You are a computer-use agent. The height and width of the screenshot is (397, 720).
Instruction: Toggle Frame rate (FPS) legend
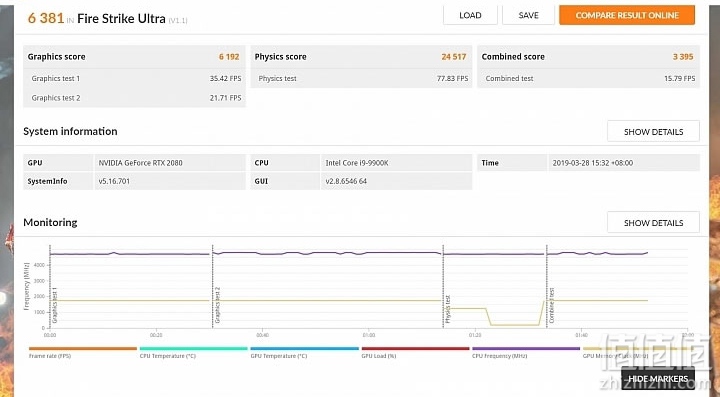[83, 352]
